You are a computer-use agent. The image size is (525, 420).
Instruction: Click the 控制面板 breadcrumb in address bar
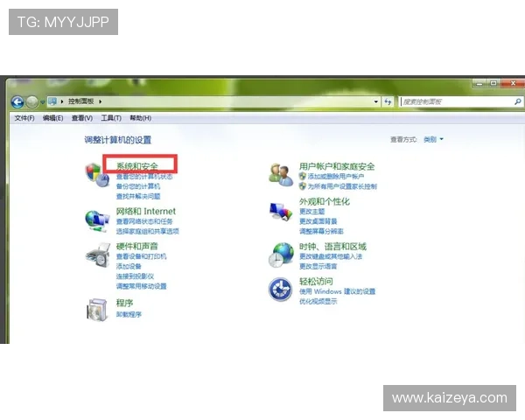81,101
